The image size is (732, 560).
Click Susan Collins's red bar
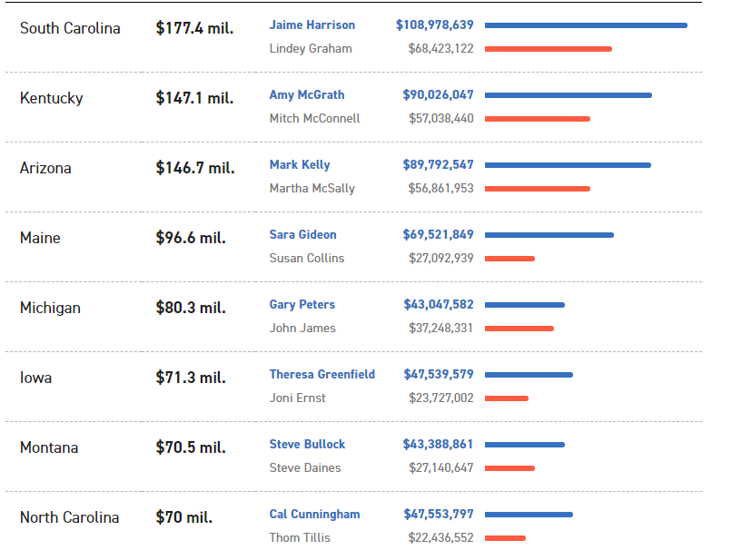[x=509, y=259]
